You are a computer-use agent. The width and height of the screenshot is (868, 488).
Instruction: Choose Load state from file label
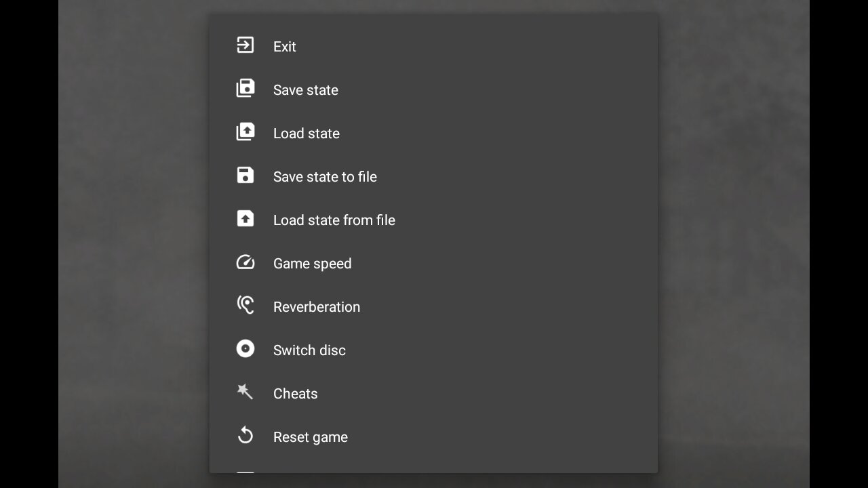(334, 220)
